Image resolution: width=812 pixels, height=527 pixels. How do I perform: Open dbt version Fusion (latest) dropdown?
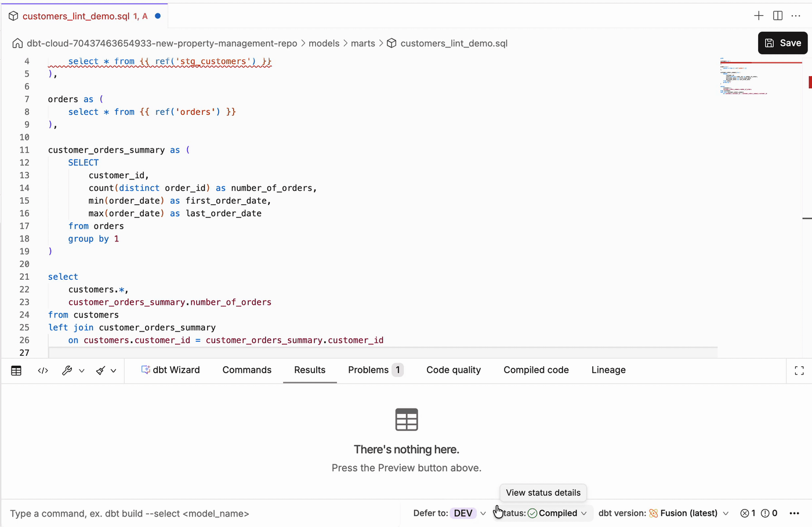point(664,513)
